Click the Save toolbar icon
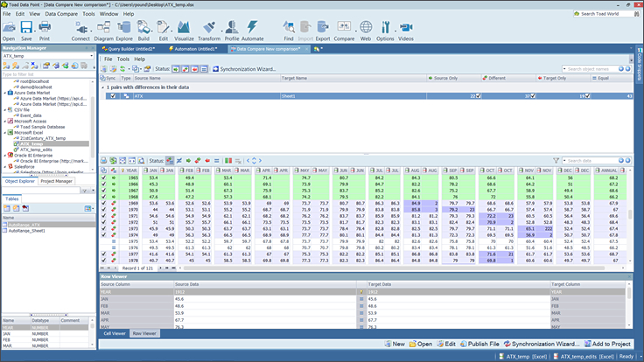644x362 pixels. point(26,31)
